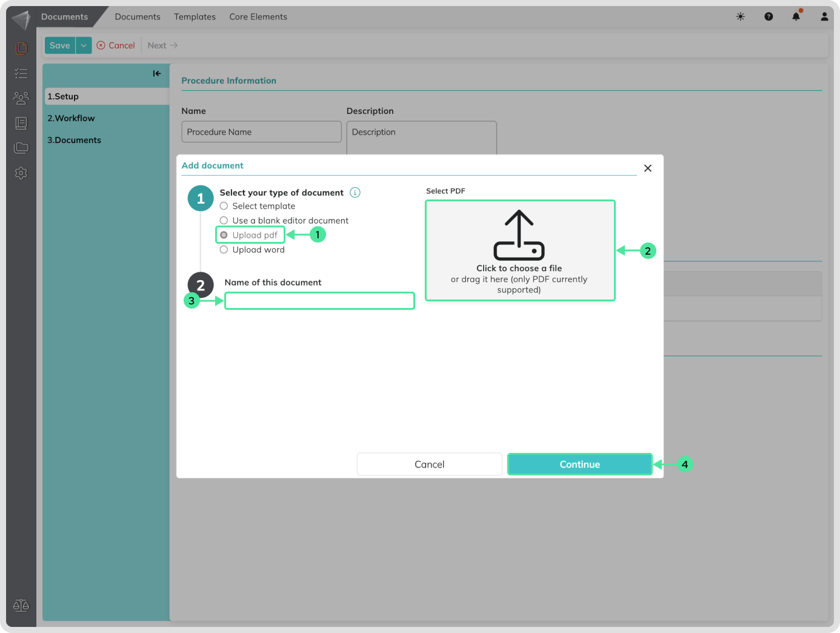Screen dimensions: 840x633
Task: Click the help question mark icon
Action: (768, 17)
